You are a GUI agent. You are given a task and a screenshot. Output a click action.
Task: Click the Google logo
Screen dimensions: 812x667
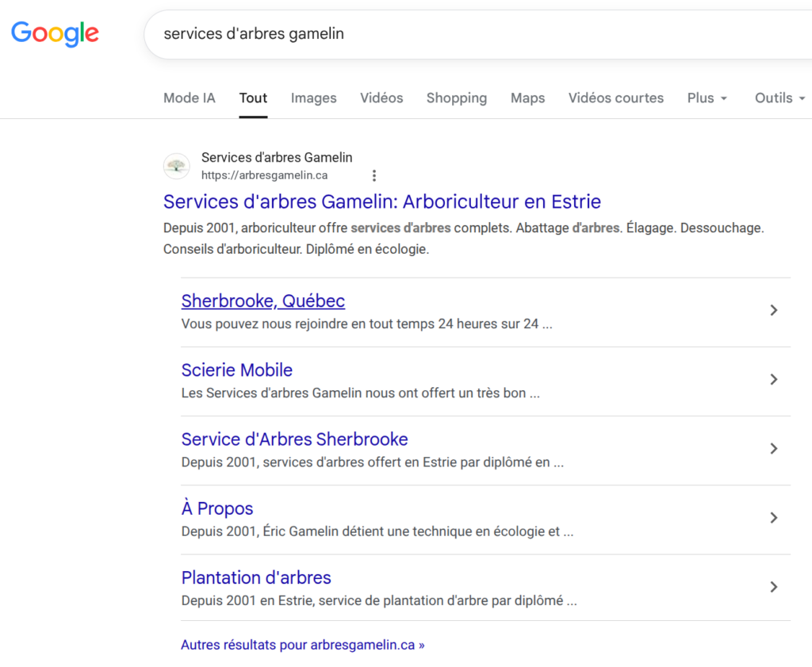pyautogui.click(x=55, y=34)
